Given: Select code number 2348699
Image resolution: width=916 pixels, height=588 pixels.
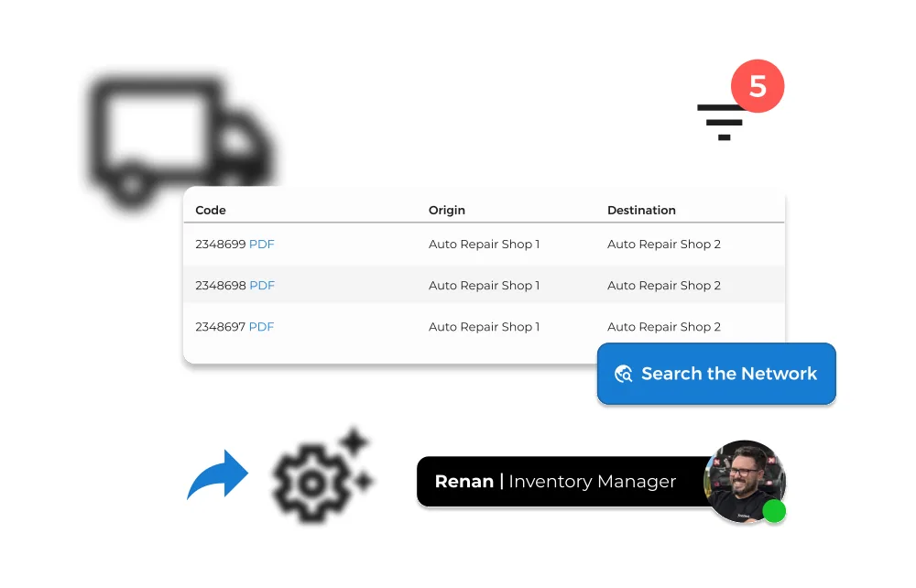Looking at the screenshot, I should click(x=220, y=244).
